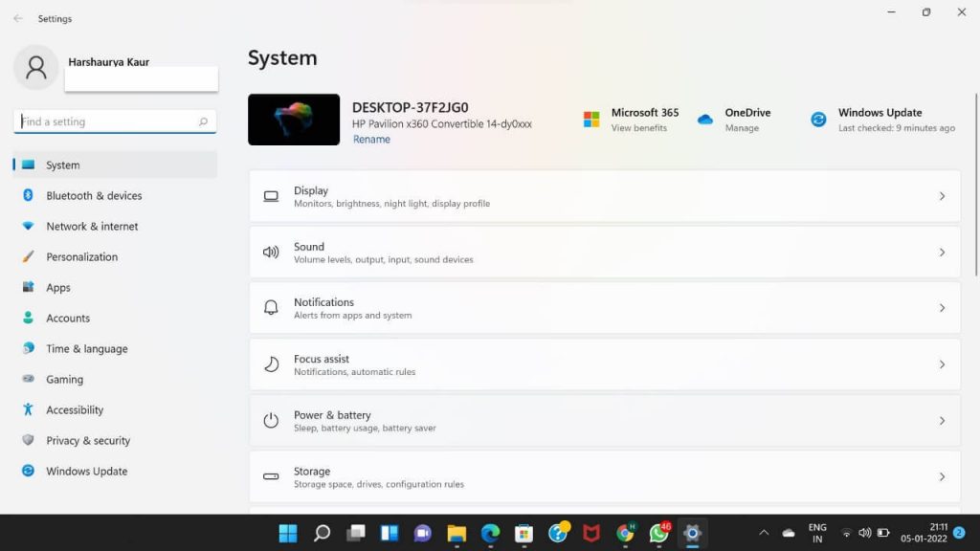Image resolution: width=980 pixels, height=551 pixels.
Task: Select Time & language in the sidebar
Action: [88, 348]
